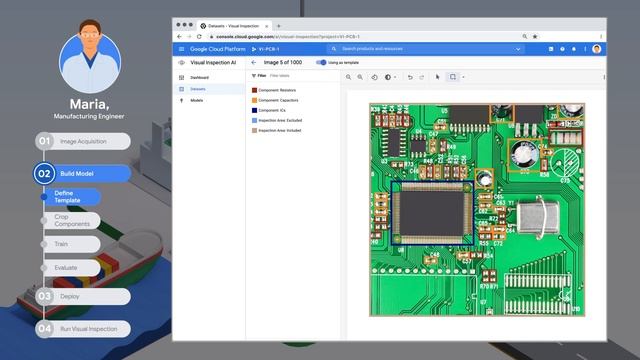The image size is (640, 360).
Task: Go back using arrow beside Image 5 of 1000
Action: [x=254, y=62]
